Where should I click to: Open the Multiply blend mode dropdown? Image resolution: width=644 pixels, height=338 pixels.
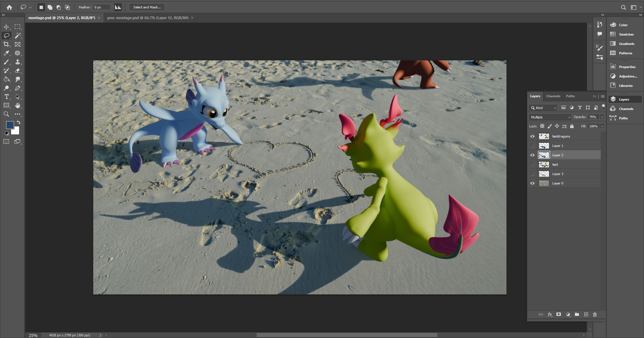[550, 117]
